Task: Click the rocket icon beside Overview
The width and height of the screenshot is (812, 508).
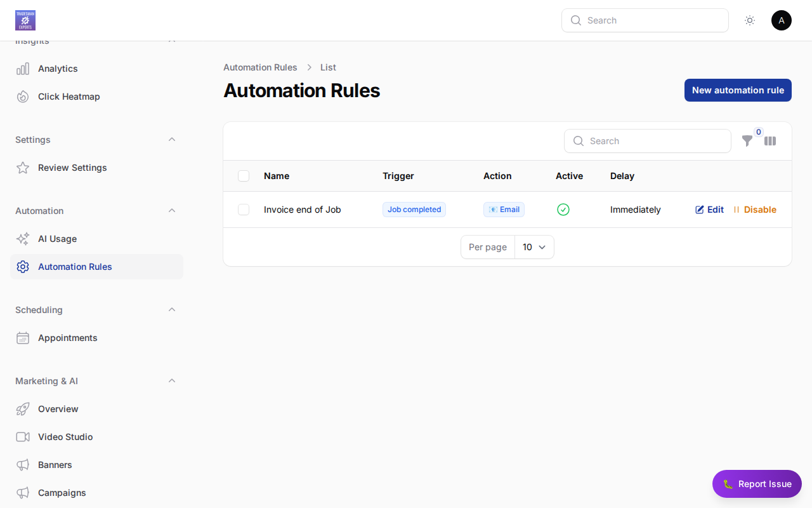Action: click(23, 409)
